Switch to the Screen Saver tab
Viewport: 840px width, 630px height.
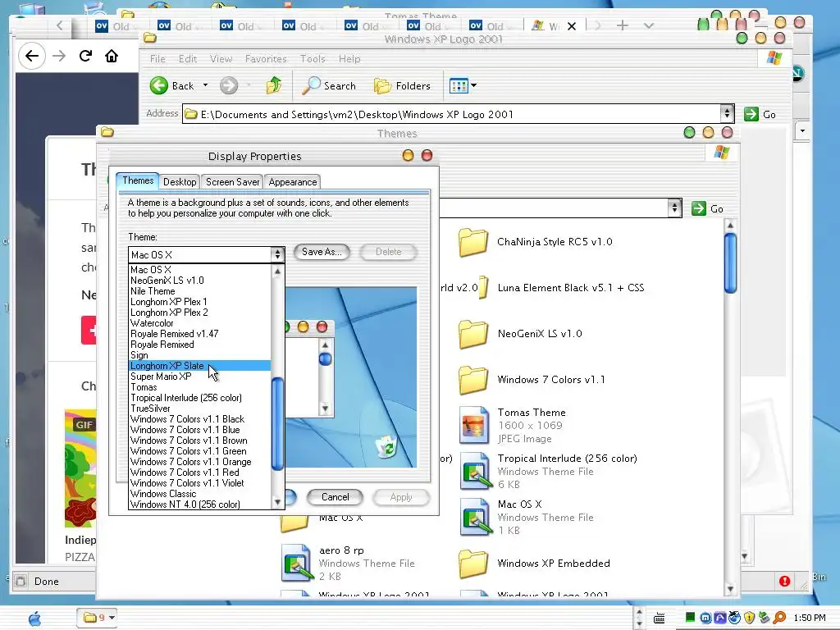point(232,182)
